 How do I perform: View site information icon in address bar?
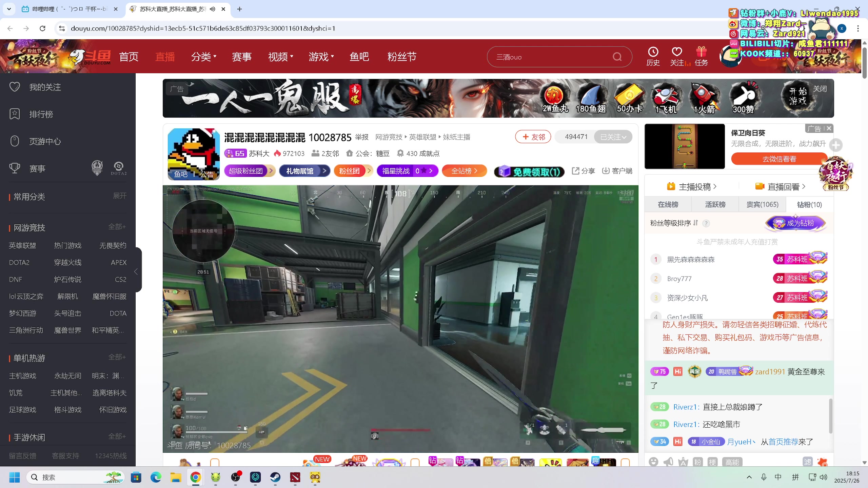pyautogui.click(x=62, y=28)
